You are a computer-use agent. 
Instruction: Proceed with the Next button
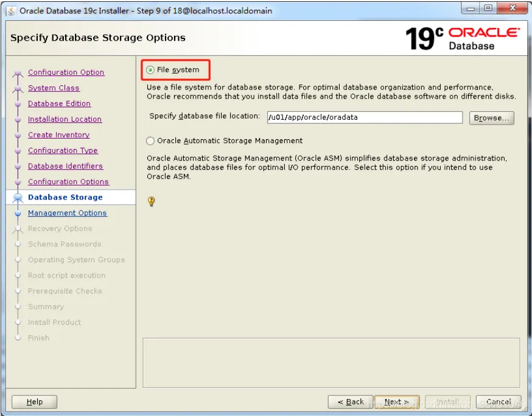pos(397,402)
